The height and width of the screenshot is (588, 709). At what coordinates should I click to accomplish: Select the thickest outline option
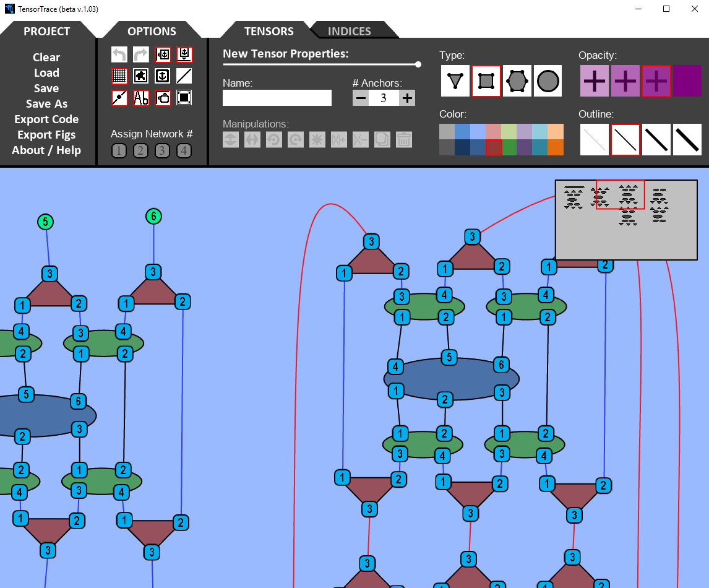687,140
